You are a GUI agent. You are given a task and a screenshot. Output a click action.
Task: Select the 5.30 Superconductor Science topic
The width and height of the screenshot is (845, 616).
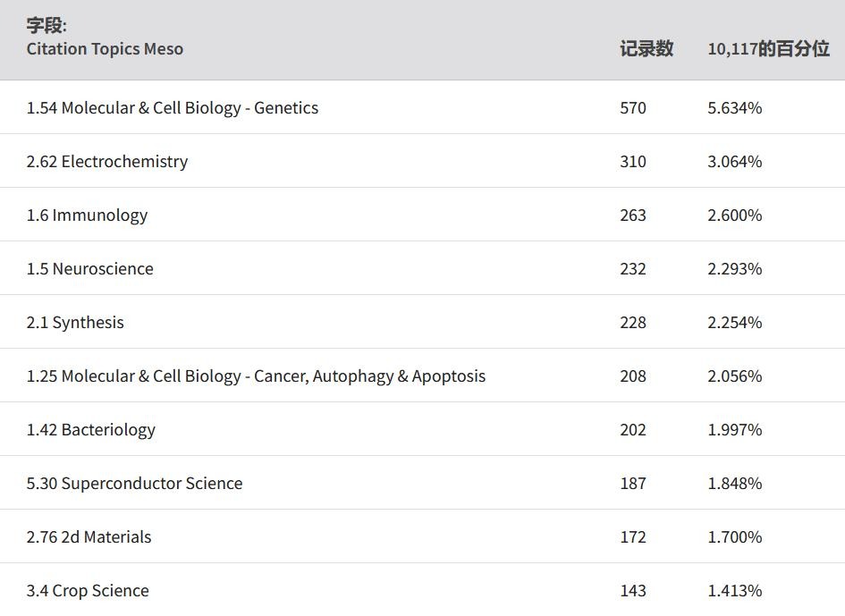coord(134,483)
